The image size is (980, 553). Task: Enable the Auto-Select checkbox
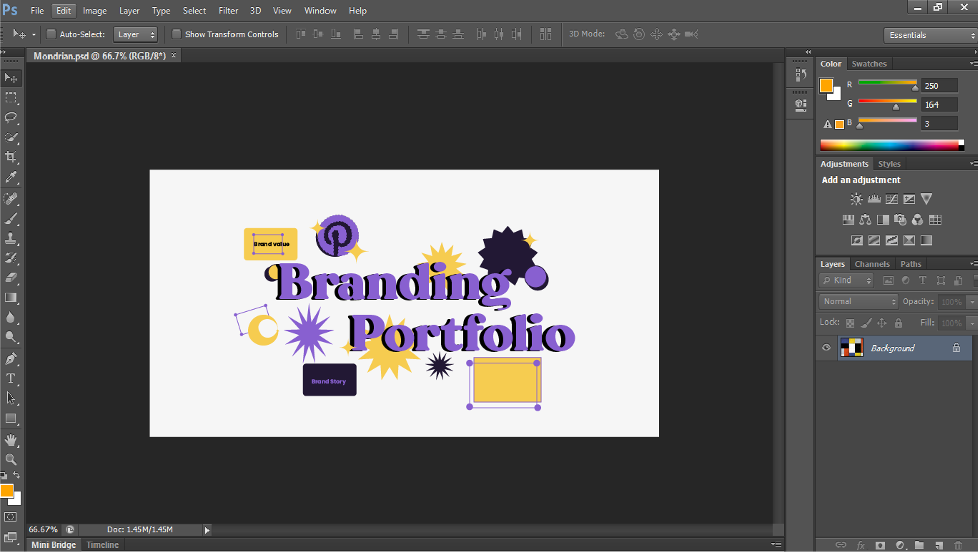pyautogui.click(x=51, y=34)
